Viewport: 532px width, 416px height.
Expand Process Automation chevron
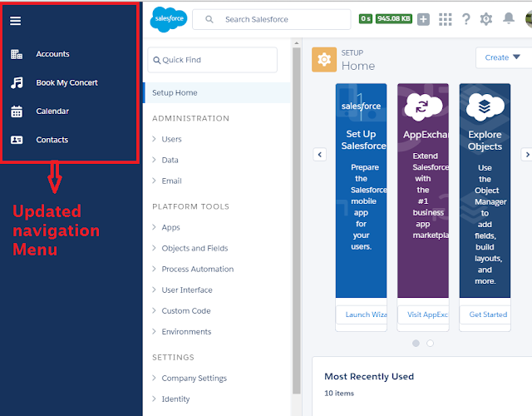coord(154,269)
